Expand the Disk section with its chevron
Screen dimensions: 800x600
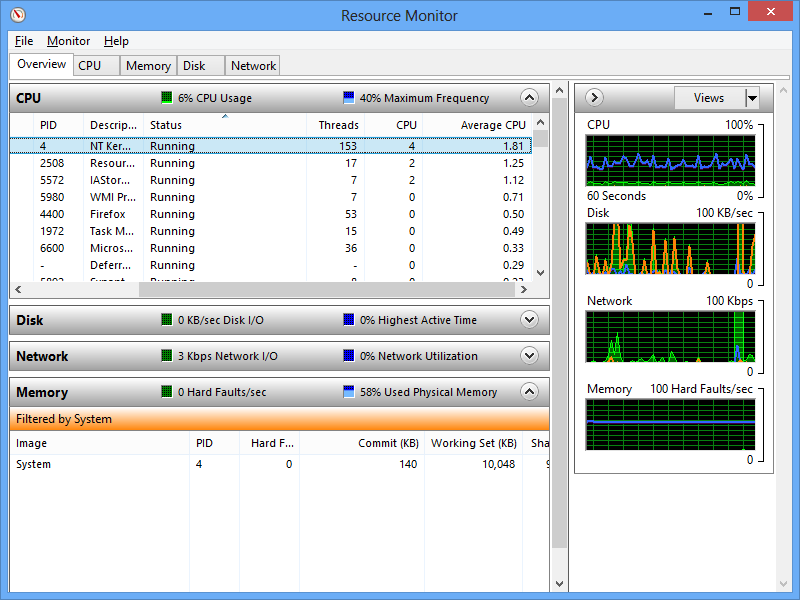[529, 320]
